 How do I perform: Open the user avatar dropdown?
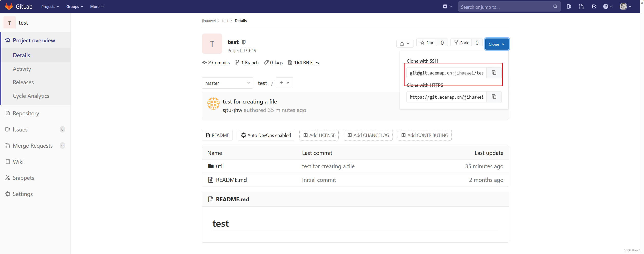tap(625, 6)
